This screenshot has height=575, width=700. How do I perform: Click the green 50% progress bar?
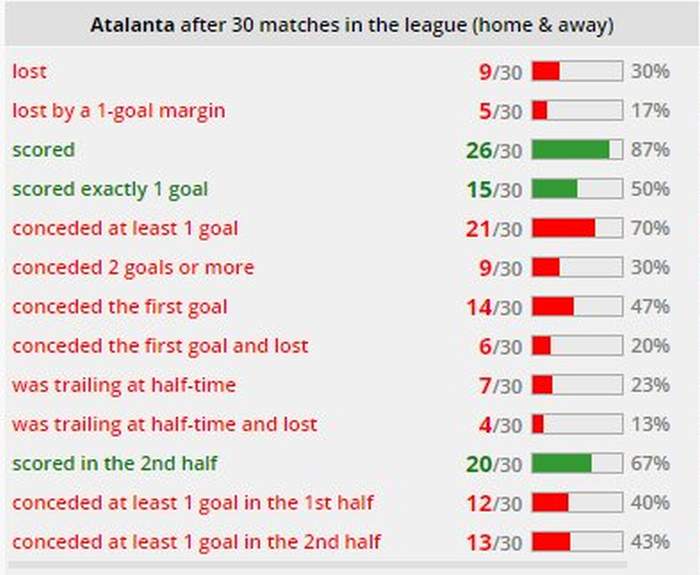577,189
